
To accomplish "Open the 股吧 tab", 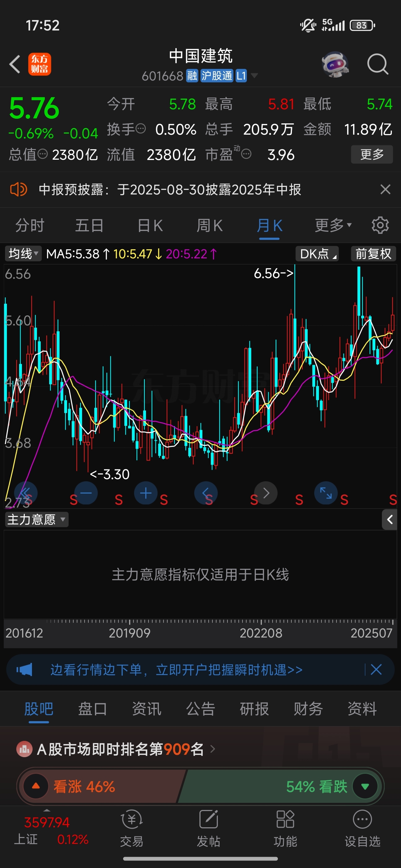I will click(x=39, y=709).
